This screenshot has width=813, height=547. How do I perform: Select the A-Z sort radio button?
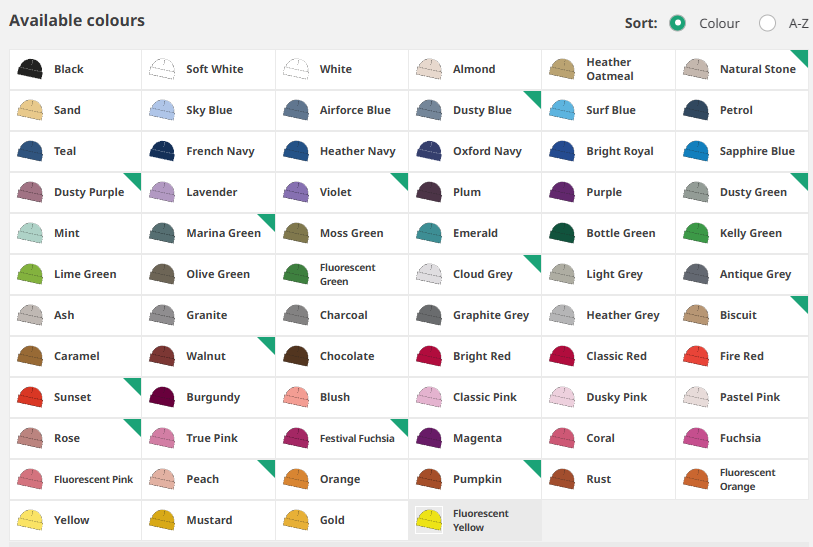point(767,23)
